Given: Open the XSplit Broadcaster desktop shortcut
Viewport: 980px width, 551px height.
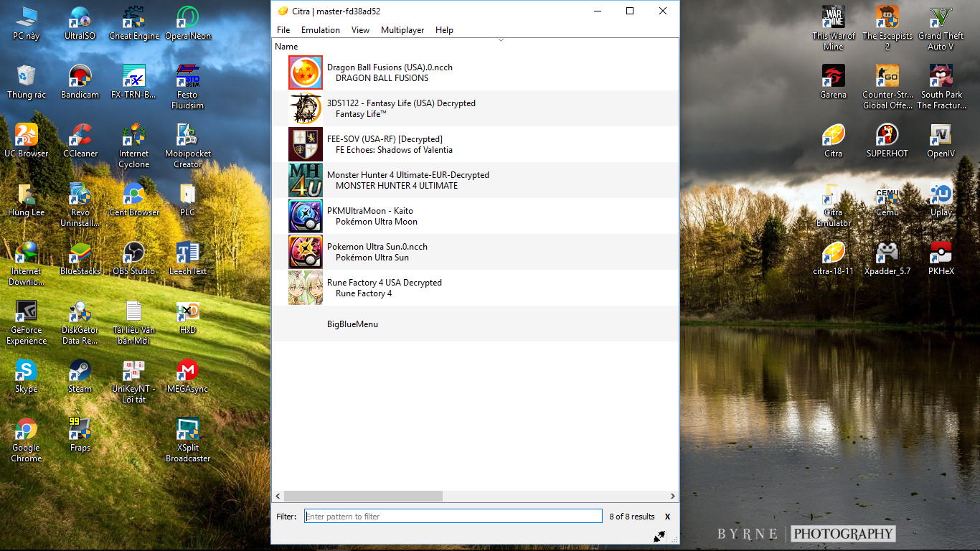Looking at the screenshot, I should pos(188,440).
